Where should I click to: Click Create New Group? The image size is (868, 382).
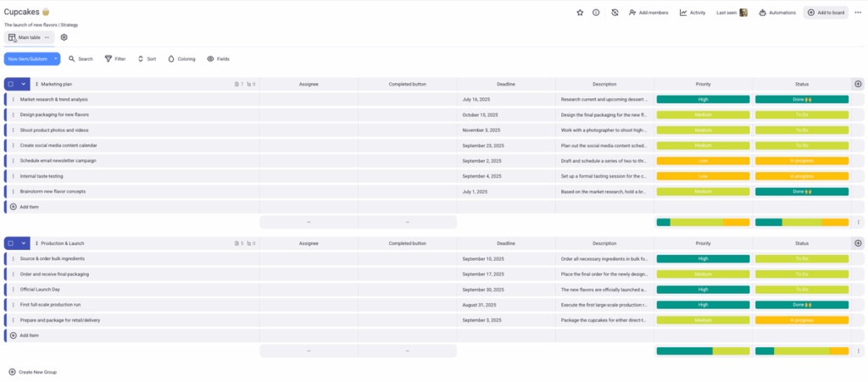coord(32,372)
